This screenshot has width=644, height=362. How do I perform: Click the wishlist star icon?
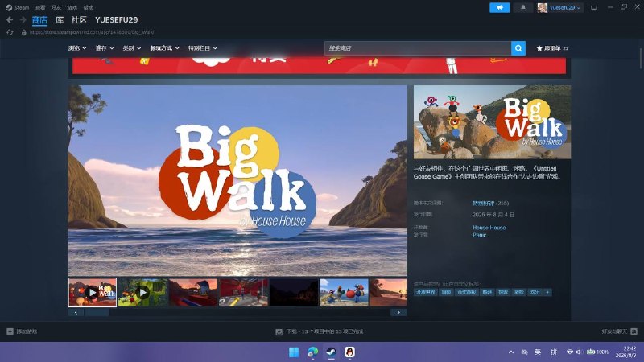click(539, 48)
